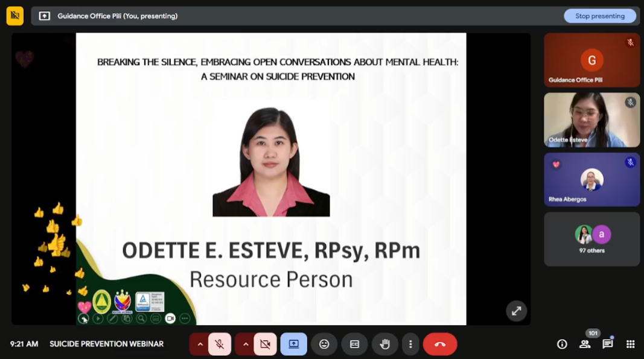Select Odette Esteve's video tile
Viewport: 644px width, 359px height.
(x=591, y=119)
